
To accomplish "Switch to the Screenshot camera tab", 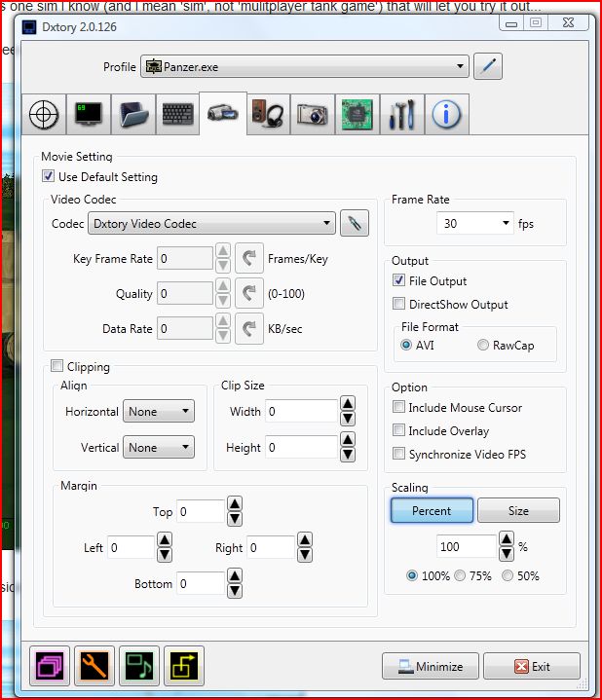I will coord(313,114).
